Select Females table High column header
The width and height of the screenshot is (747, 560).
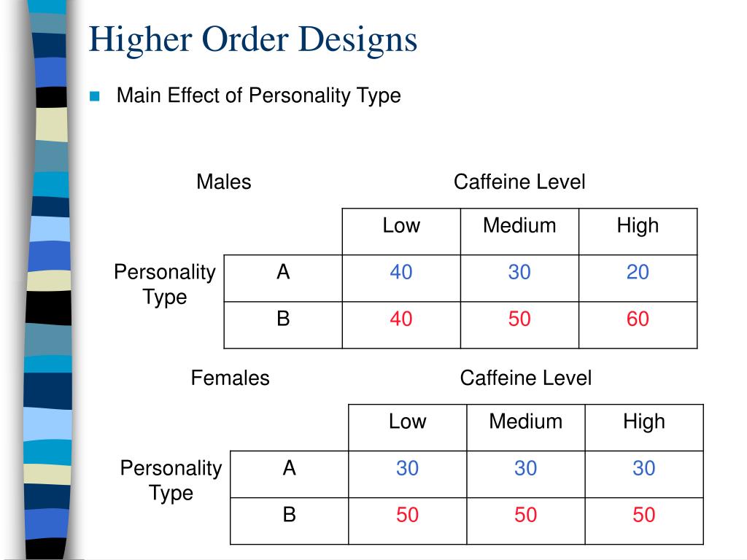point(644,427)
